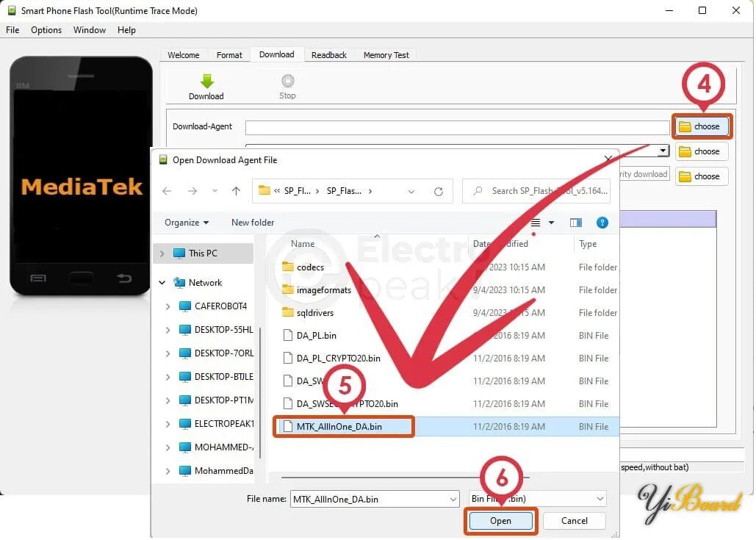Click the Open button
756x540 pixels.
(x=500, y=521)
